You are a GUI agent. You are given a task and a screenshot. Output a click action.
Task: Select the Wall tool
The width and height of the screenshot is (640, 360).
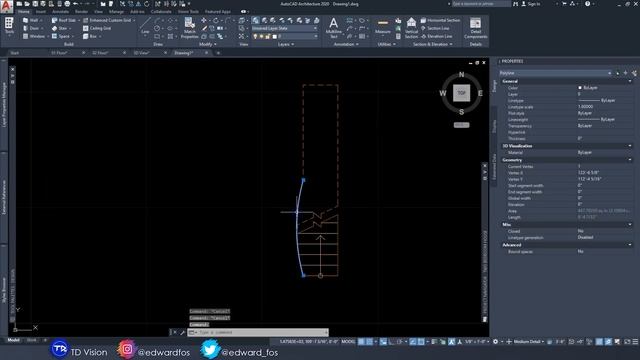(31, 20)
